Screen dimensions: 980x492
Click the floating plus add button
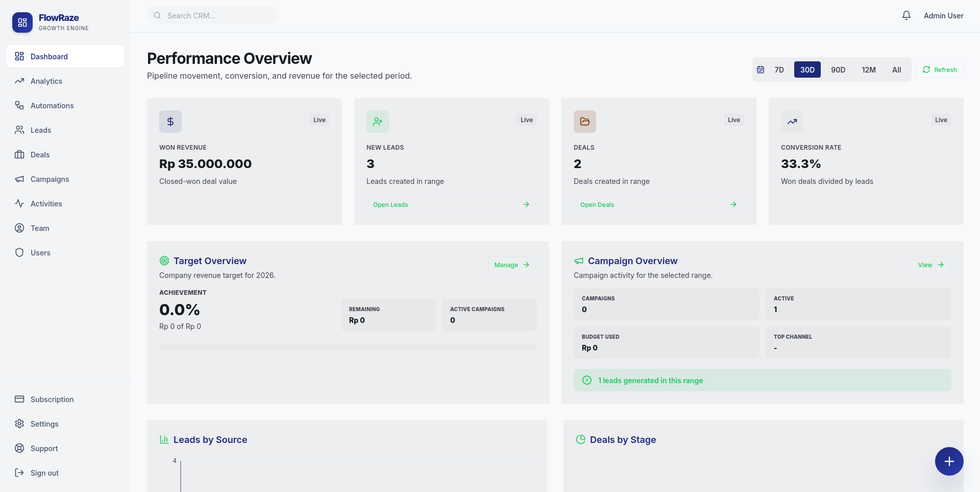click(x=949, y=461)
